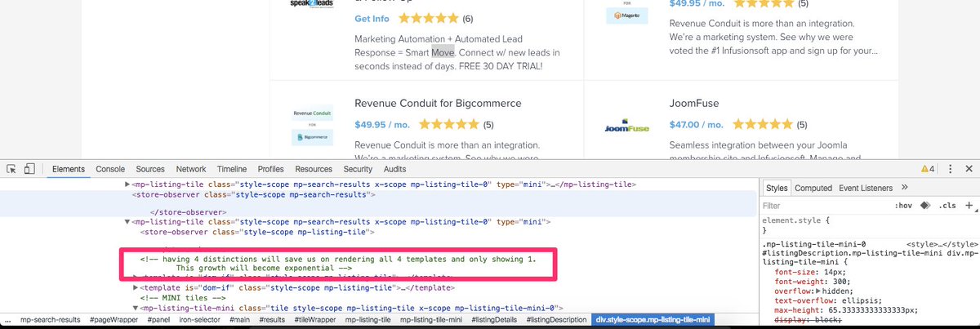
Task: Activate the inspect element picker icon
Action: click(11, 169)
